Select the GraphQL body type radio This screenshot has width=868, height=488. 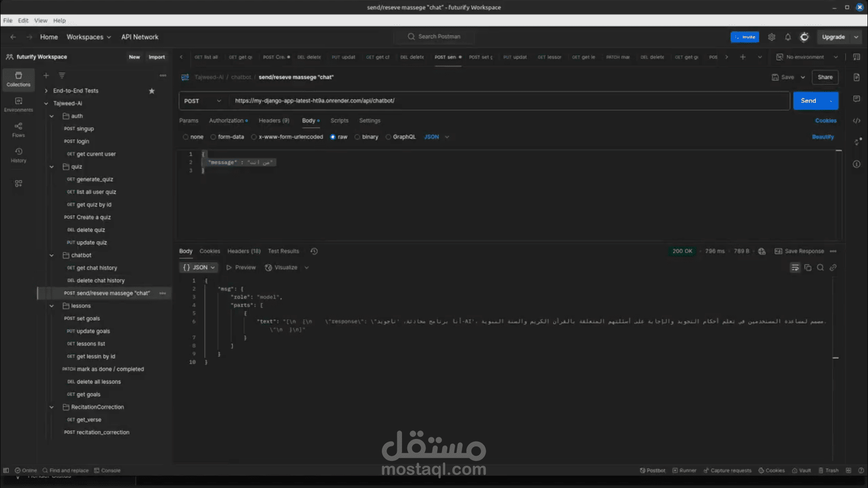click(388, 137)
